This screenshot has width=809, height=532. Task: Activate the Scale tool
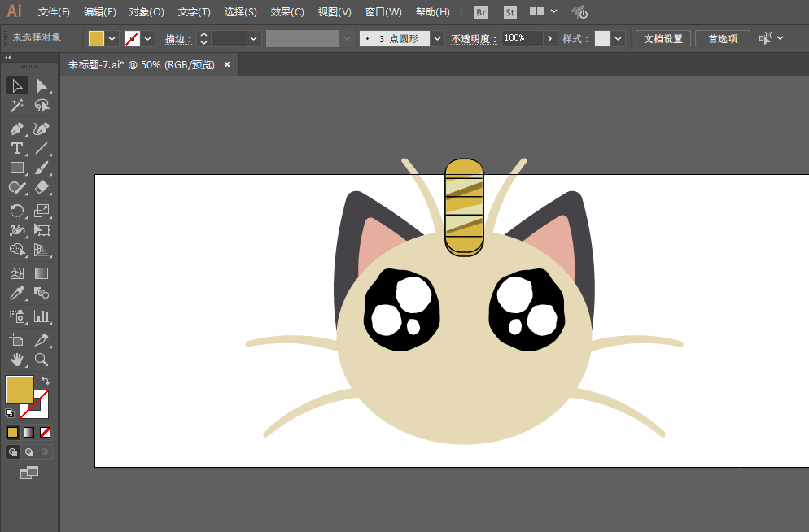click(42, 211)
